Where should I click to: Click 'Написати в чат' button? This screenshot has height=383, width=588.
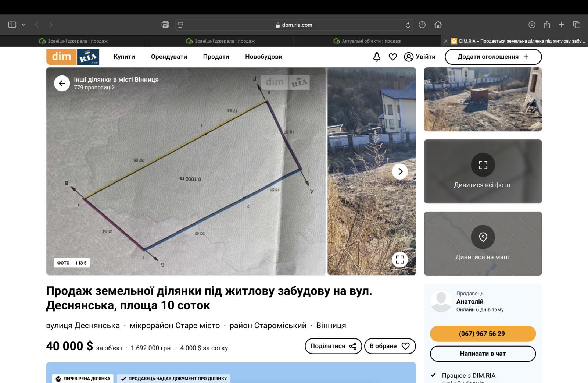[483, 354]
